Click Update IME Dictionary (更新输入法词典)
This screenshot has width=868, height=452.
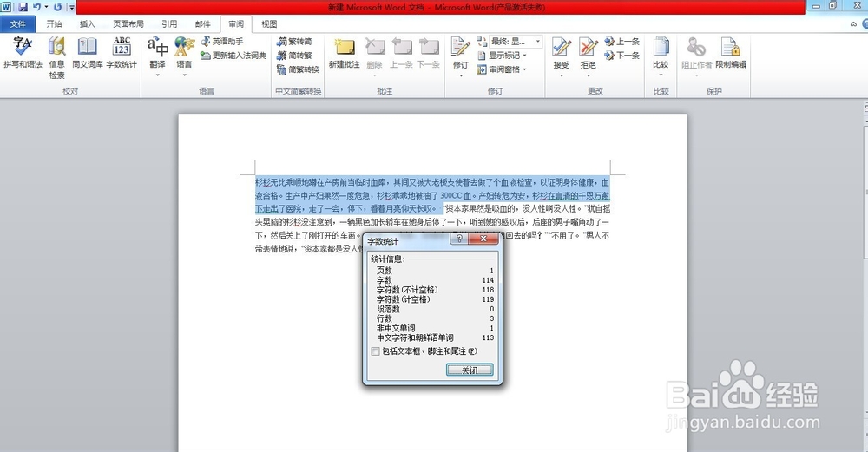click(x=233, y=56)
